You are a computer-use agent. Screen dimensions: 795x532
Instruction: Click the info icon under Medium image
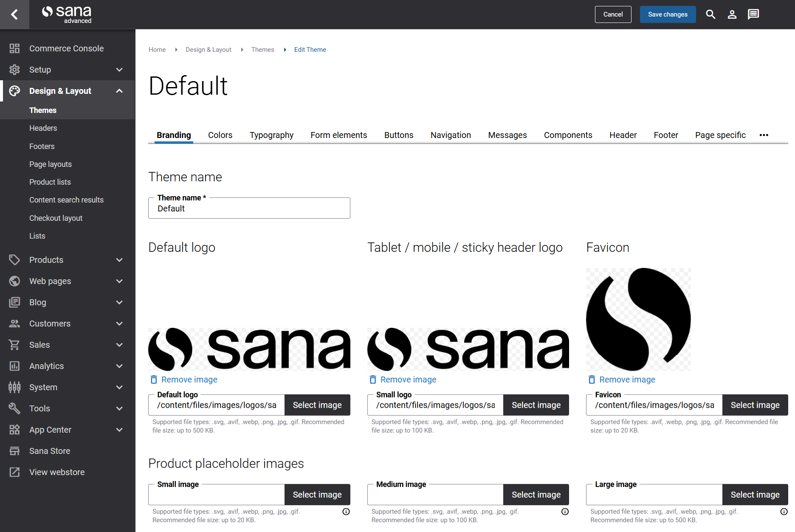pyautogui.click(x=565, y=512)
